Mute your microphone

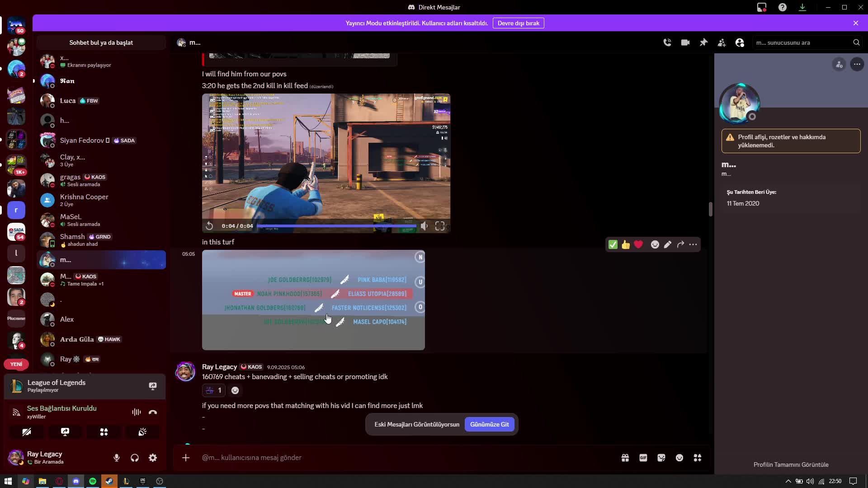(117, 458)
